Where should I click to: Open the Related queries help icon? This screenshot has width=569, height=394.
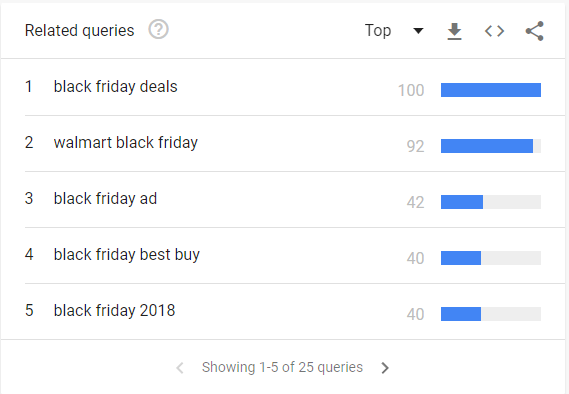tap(159, 30)
